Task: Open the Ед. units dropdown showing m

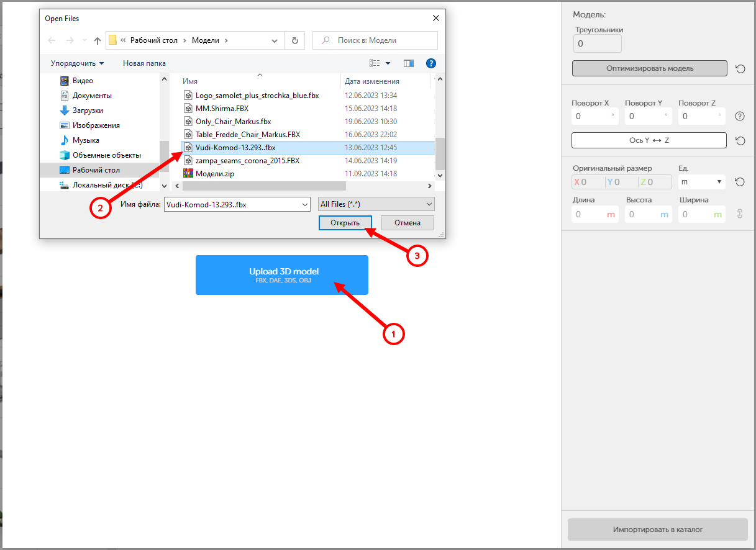Action: [x=702, y=182]
